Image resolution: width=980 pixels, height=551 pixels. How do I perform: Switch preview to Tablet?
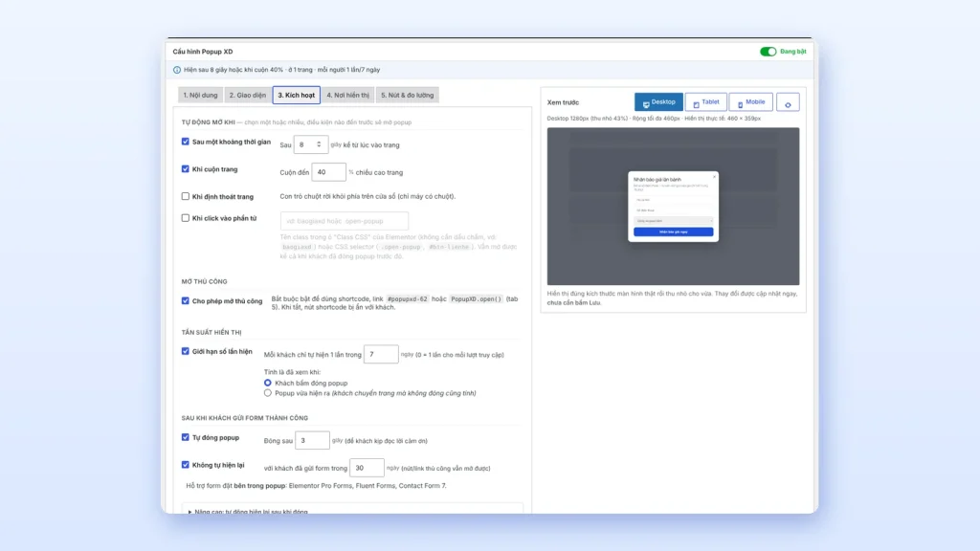705,101
